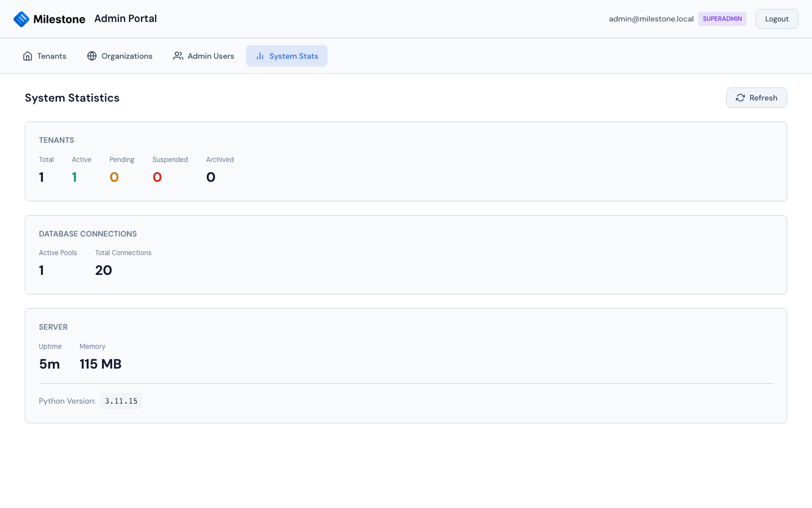Click the Python version code 3.11.15
The height and width of the screenshot is (508, 812).
coord(121,401)
